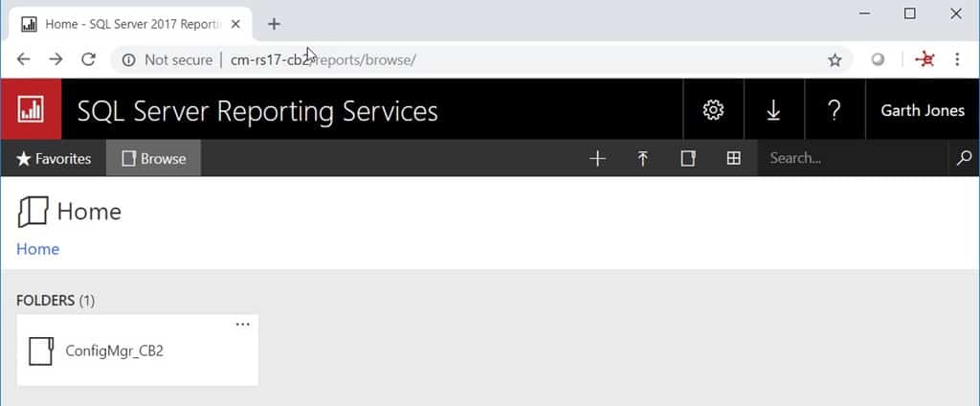
Task: Click in the Search input field
Action: coord(852,159)
